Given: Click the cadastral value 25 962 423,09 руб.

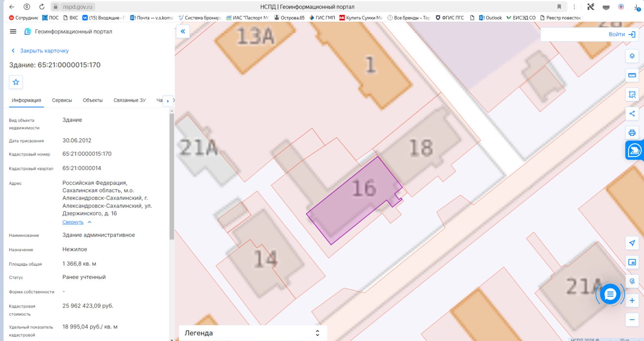Looking at the screenshot, I should 88,306.
